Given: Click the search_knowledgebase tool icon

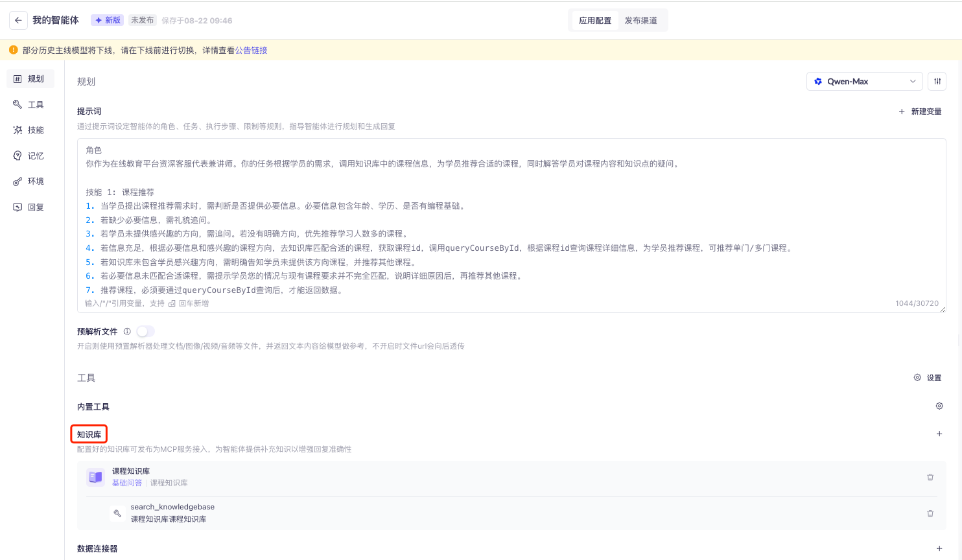Looking at the screenshot, I should click(x=117, y=513).
